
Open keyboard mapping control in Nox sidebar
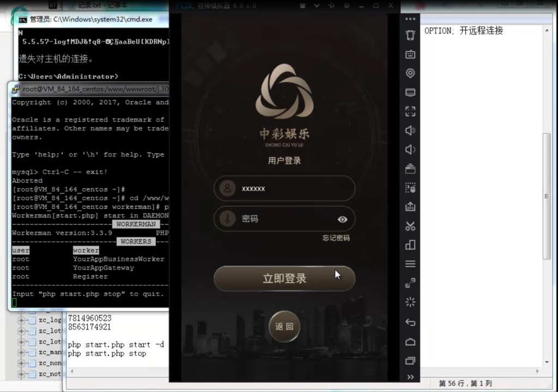click(x=410, y=54)
